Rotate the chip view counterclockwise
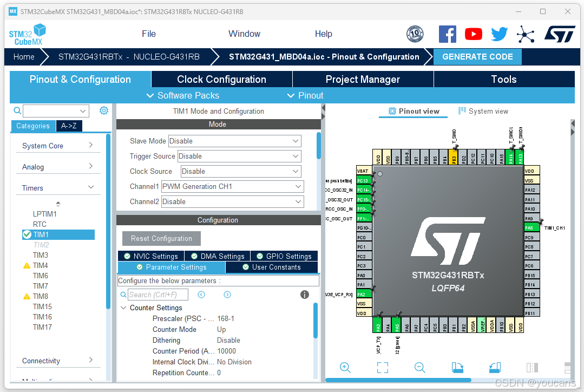The height and width of the screenshot is (392, 584). [x=495, y=368]
